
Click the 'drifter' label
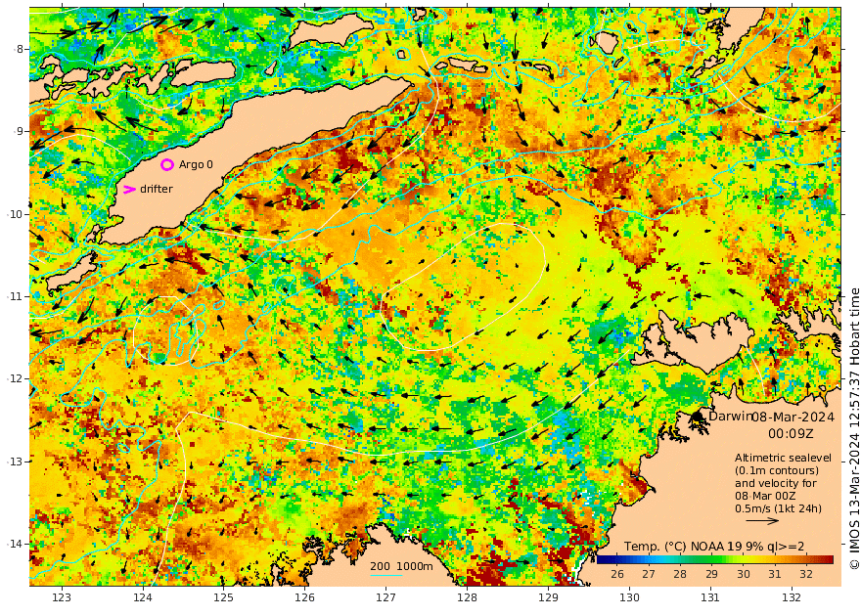point(157,190)
